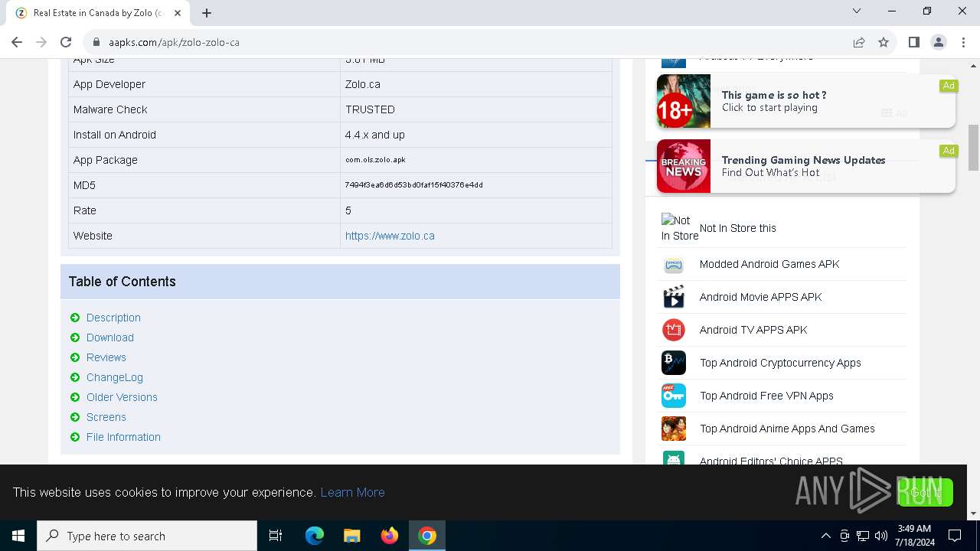980x551 pixels.
Task: Click the blue VPN key icon
Action: [x=674, y=396]
